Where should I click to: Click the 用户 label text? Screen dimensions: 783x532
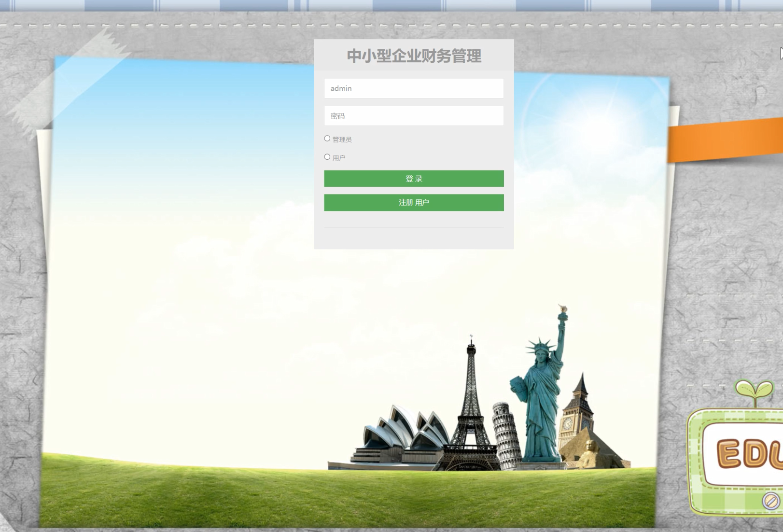[x=339, y=158]
